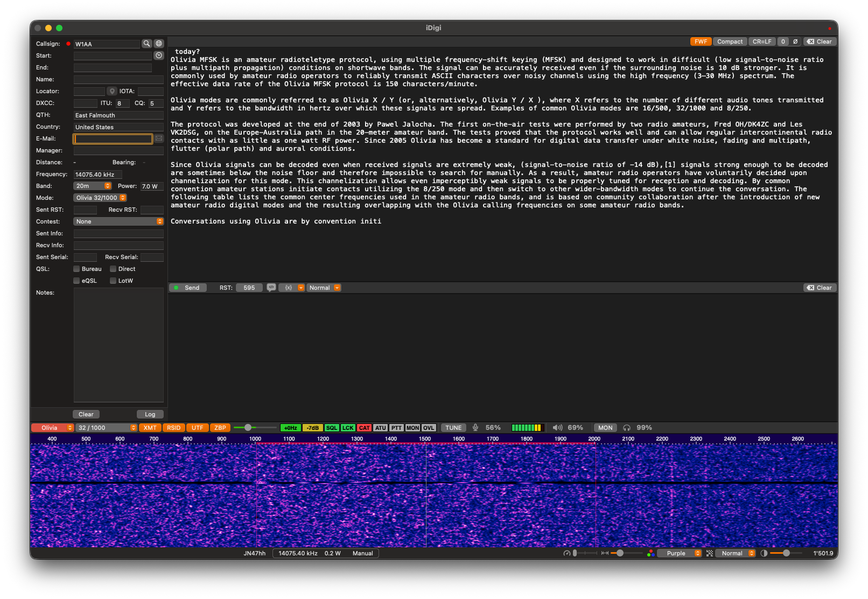This screenshot has height=599, width=868.
Task: Click the TUNE button
Action: click(453, 428)
